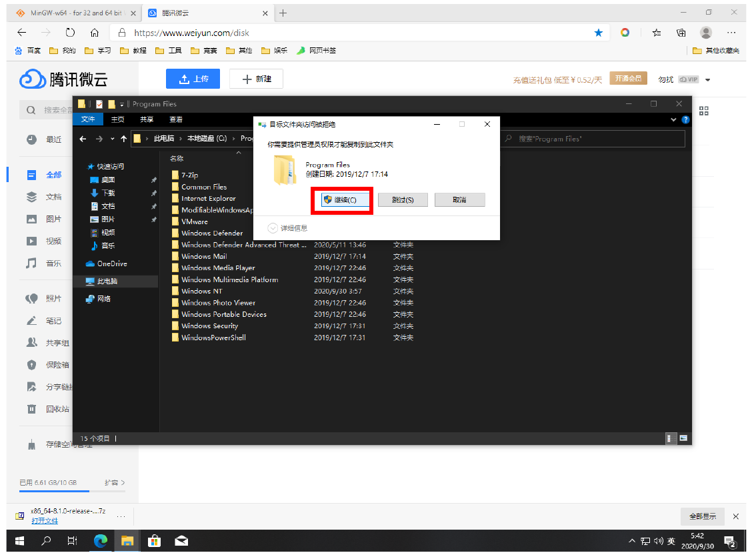756x559 pixels.
Task: Open the 文件 menu tab in Explorer
Action: [x=88, y=119]
